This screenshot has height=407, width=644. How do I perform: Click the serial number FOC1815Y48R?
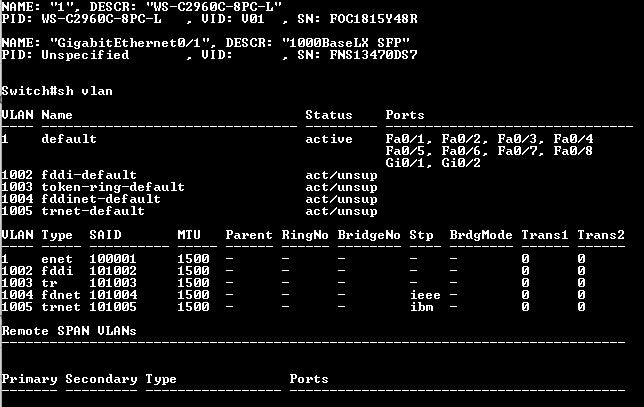click(x=373, y=19)
